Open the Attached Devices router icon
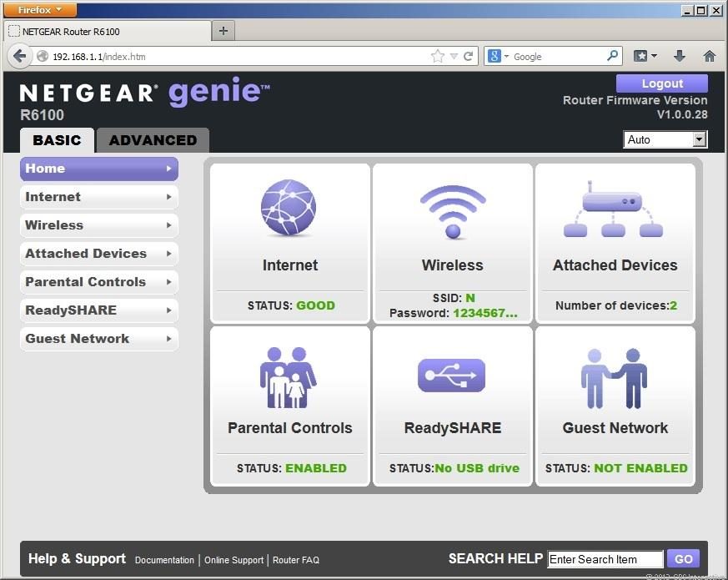Image resolution: width=728 pixels, height=580 pixels. point(613,209)
